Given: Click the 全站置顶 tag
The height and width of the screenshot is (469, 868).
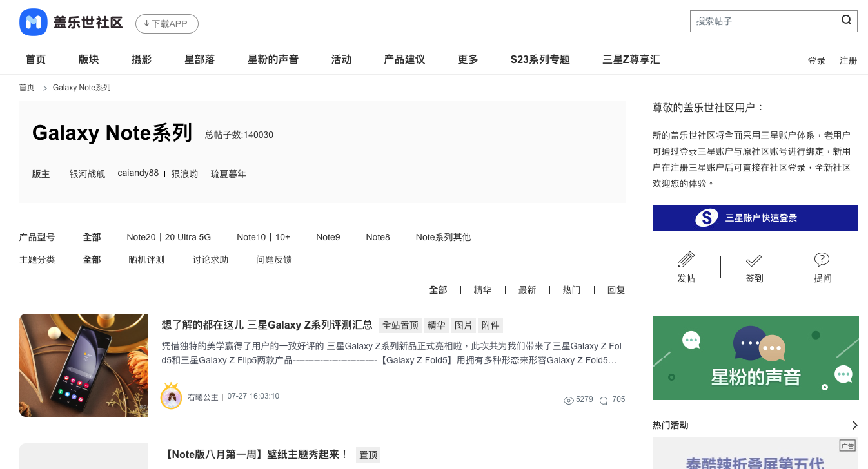Looking at the screenshot, I should tap(400, 325).
